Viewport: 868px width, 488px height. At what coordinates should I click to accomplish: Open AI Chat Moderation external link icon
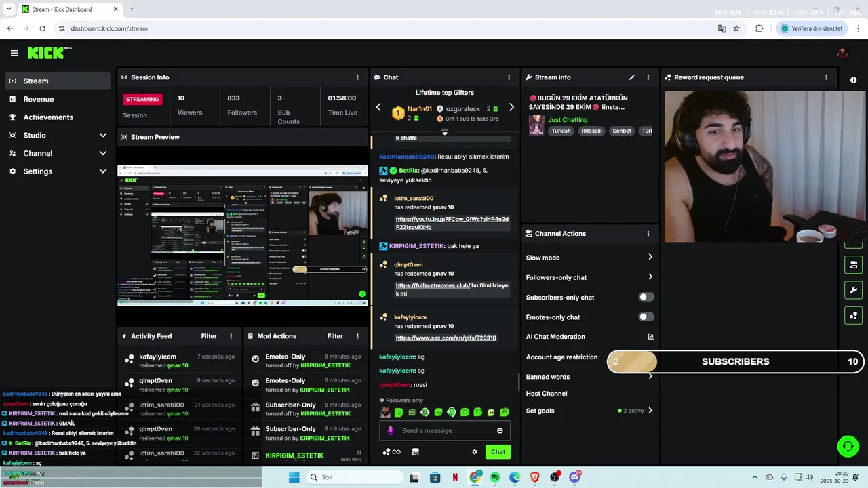click(650, 337)
